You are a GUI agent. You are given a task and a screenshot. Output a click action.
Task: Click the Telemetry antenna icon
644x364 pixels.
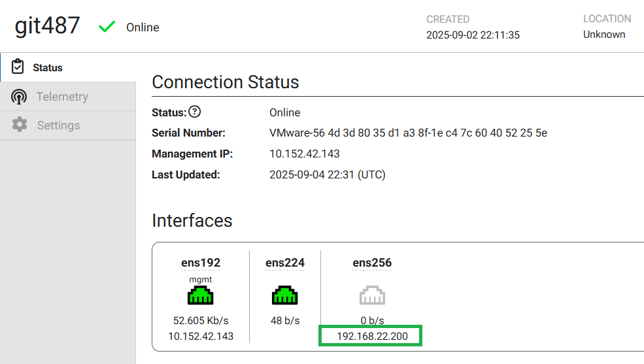(19, 97)
